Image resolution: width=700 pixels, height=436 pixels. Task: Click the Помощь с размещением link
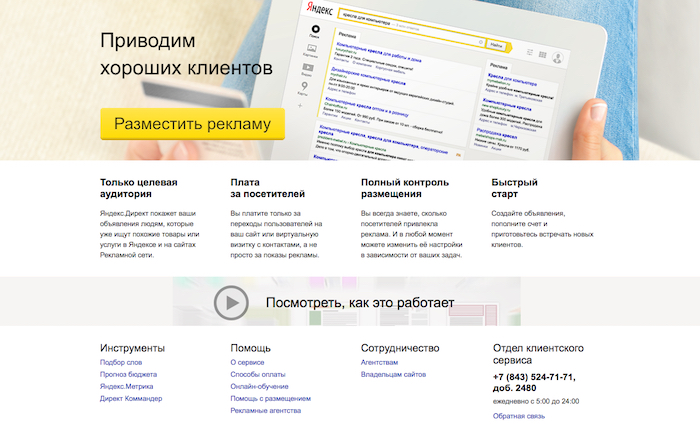pyautogui.click(x=271, y=399)
